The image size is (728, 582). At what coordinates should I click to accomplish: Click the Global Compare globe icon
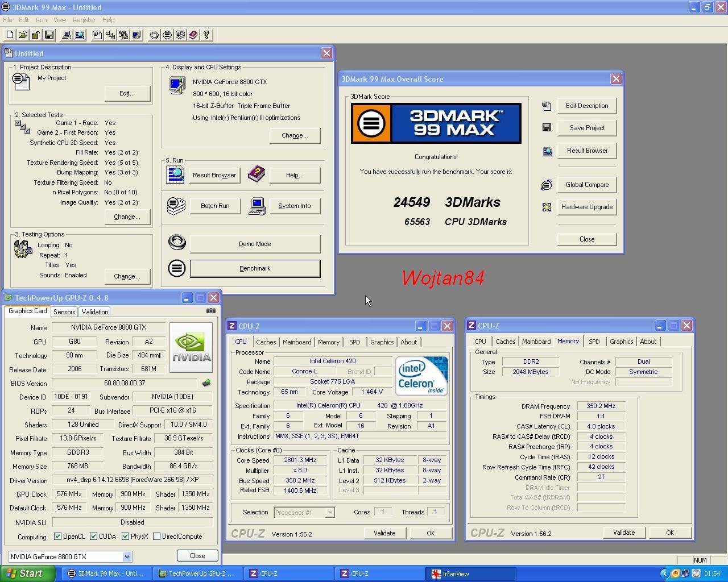(547, 185)
